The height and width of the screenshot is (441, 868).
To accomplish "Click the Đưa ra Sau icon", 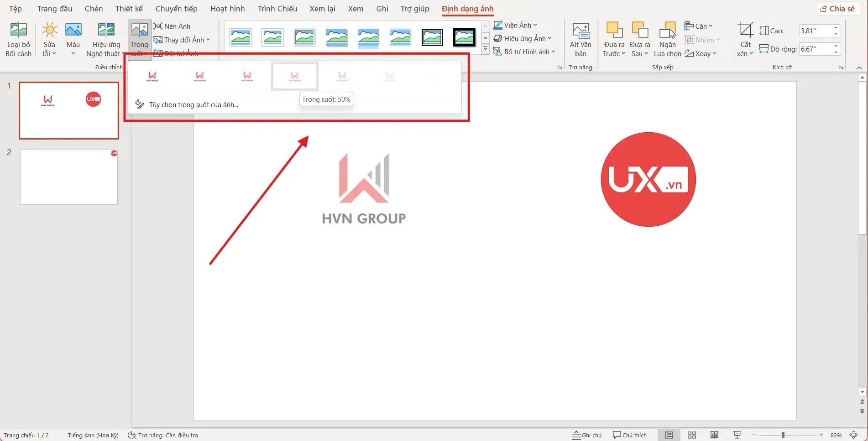I will tap(640, 30).
